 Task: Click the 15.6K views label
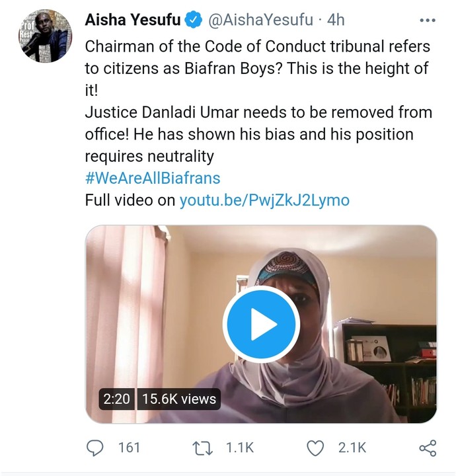pyautogui.click(x=180, y=398)
